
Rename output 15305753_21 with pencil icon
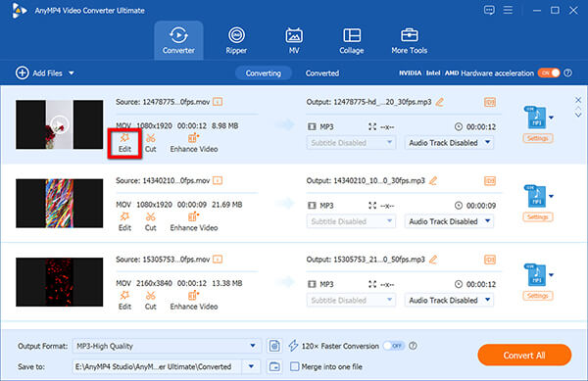433,260
